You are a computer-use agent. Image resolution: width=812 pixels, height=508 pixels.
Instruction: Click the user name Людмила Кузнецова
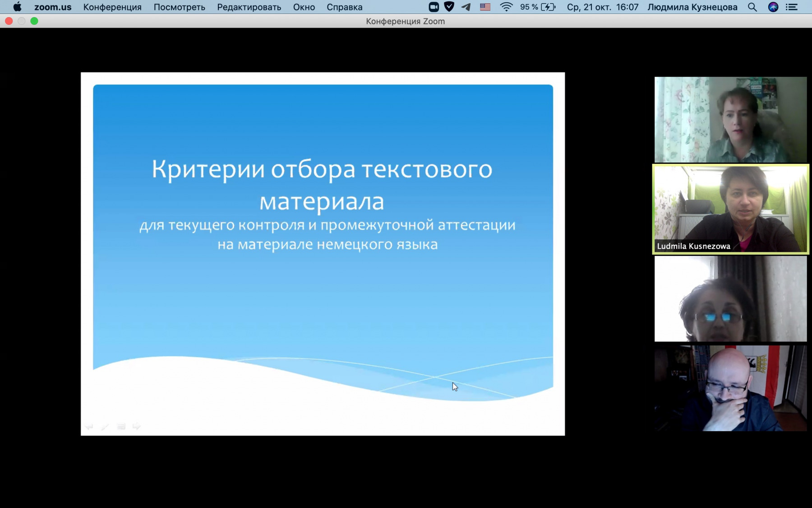coord(692,7)
